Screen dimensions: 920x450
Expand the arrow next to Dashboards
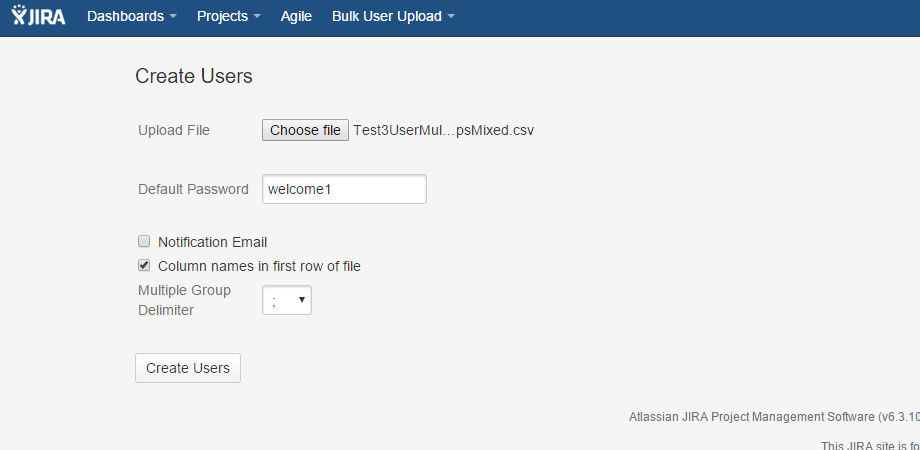[173, 17]
